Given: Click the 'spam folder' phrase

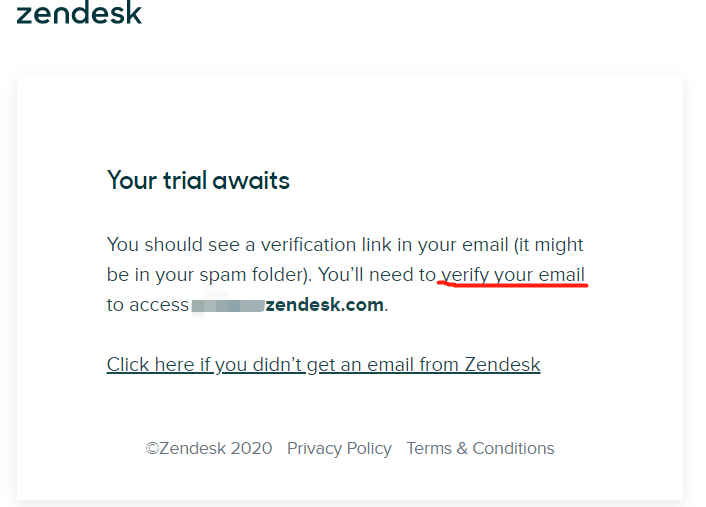Looking at the screenshot, I should point(253,275).
